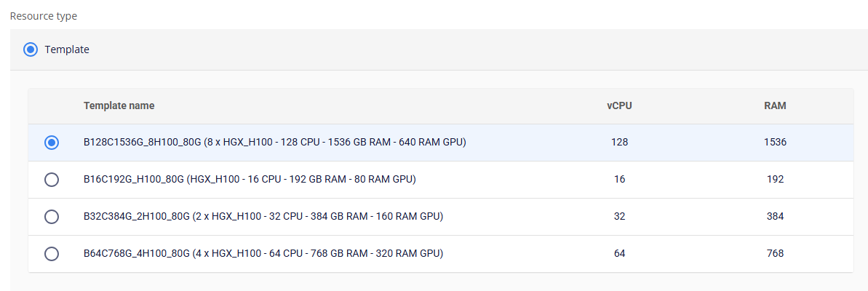Click the RAM value 192
This screenshot has width=868, height=291.
click(775, 180)
